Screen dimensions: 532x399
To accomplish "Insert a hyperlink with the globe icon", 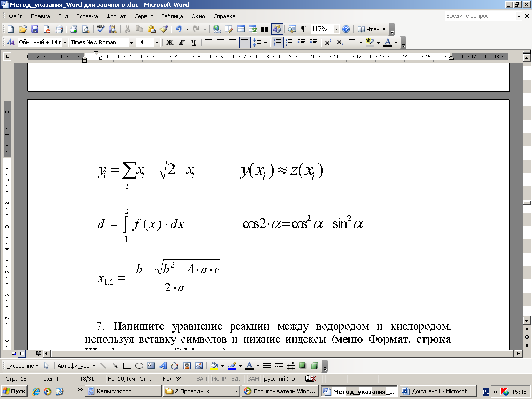I will pos(217,29).
